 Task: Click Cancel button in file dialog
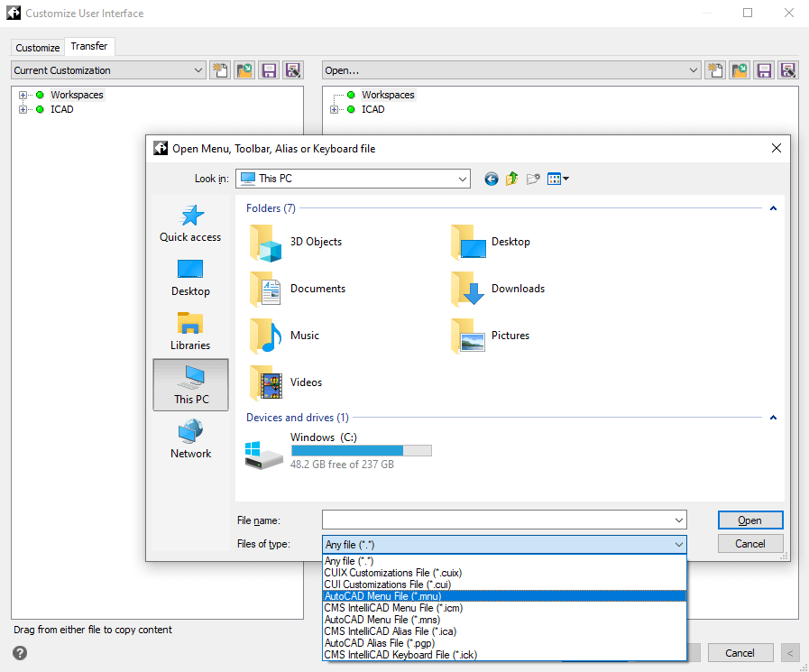(750, 544)
